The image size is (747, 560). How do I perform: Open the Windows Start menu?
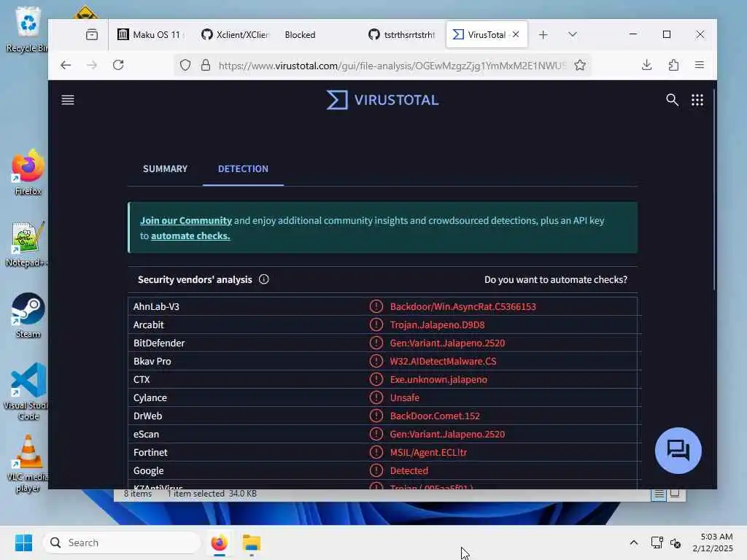point(23,542)
